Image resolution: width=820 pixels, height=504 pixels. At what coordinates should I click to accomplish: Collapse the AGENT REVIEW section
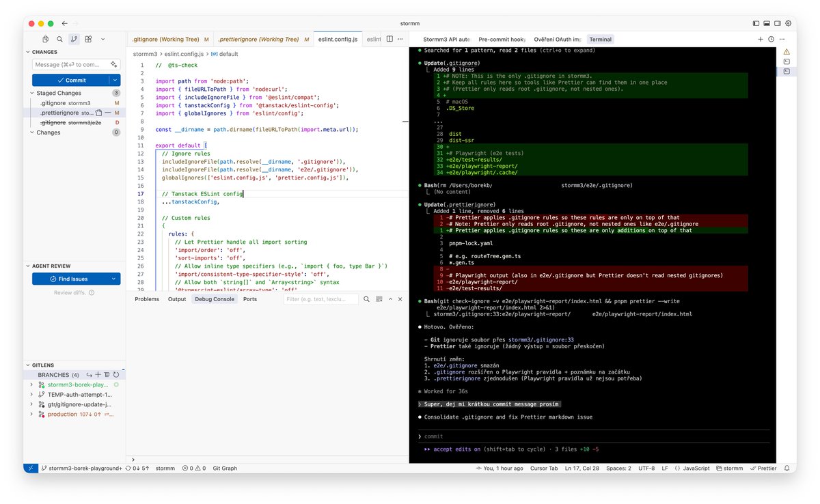click(51, 266)
